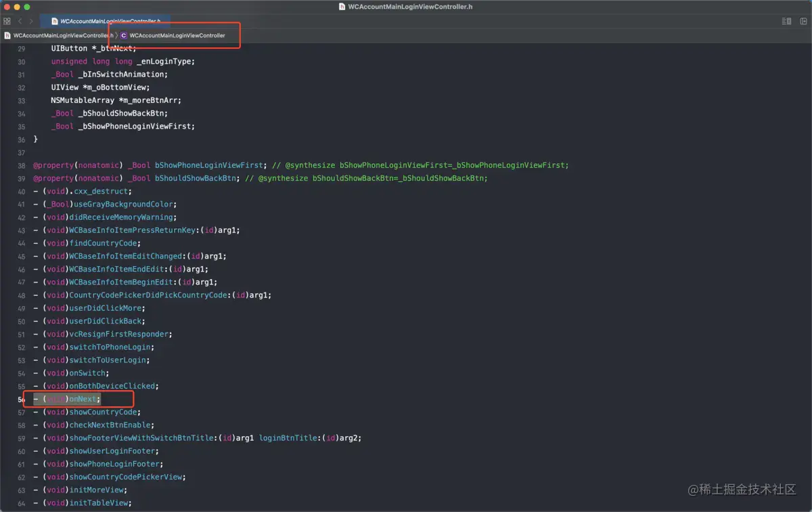Click the onBothDeviceClicked method line
Viewport: 812px width, 512px height.
(x=96, y=386)
